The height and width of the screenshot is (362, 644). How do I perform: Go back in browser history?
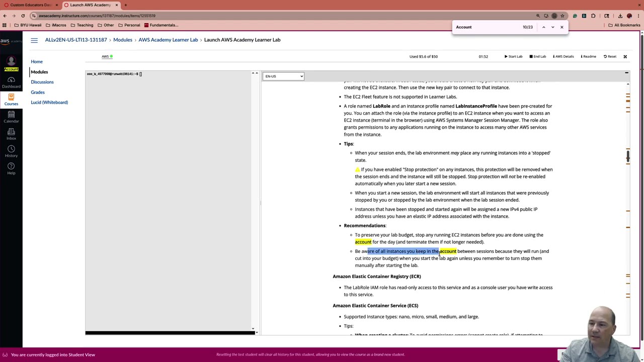point(5,16)
